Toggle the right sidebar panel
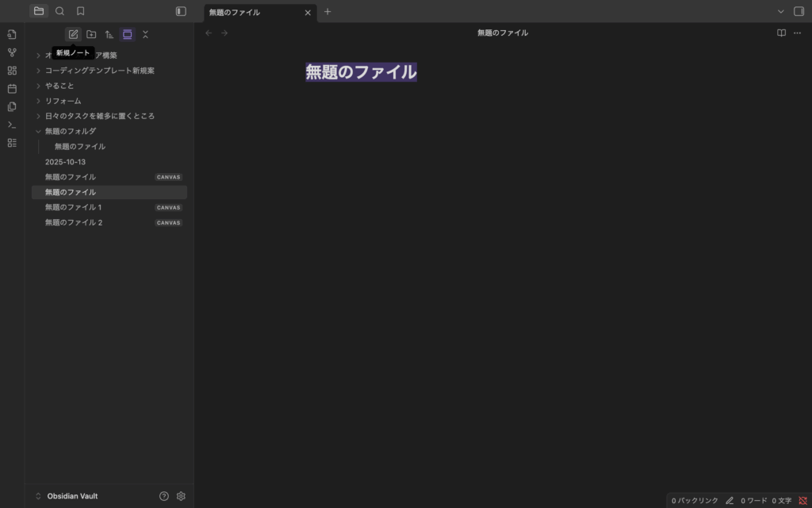 (x=799, y=11)
